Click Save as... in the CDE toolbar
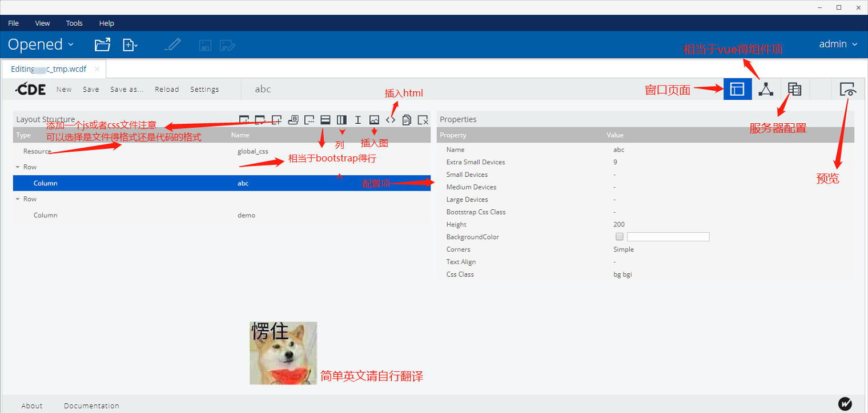Image resolution: width=868 pixels, height=413 pixels. coord(127,90)
